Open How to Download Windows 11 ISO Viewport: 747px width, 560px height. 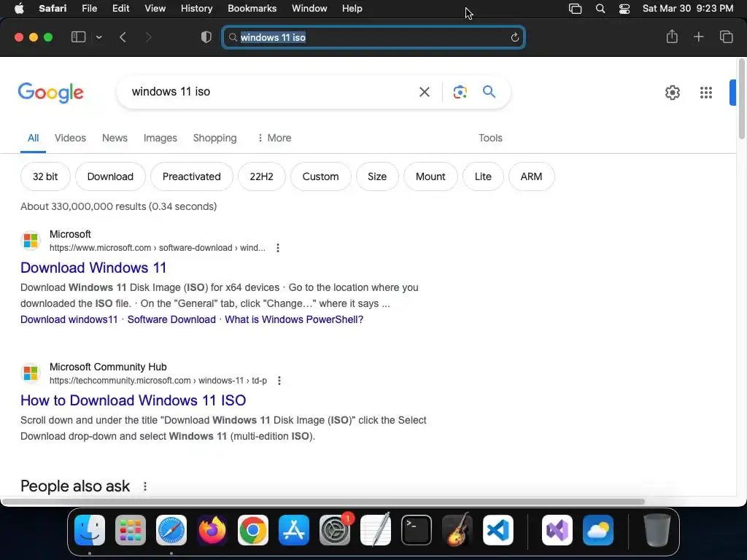(x=133, y=400)
